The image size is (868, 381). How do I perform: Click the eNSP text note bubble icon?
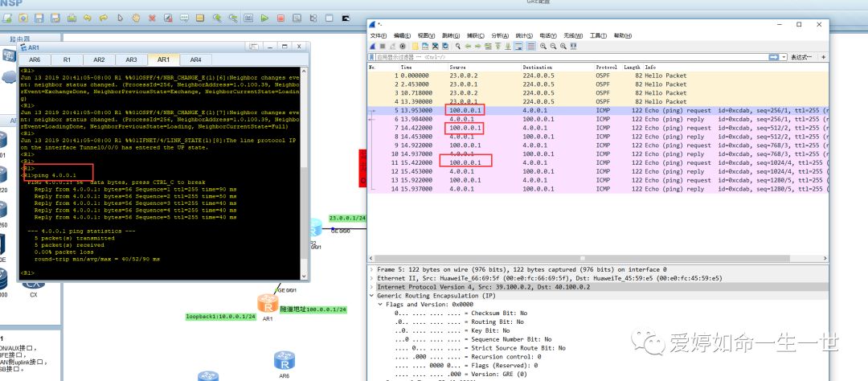tap(184, 18)
